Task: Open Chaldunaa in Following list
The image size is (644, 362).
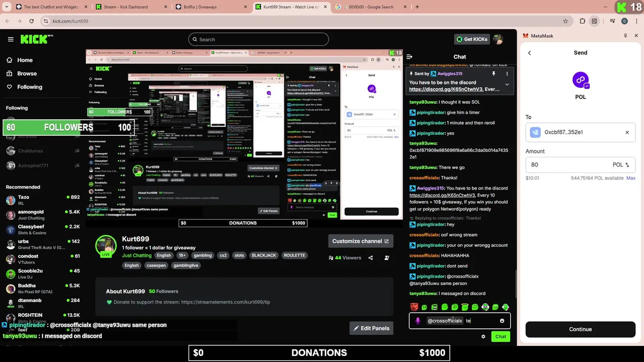Action: pyautogui.click(x=43, y=151)
